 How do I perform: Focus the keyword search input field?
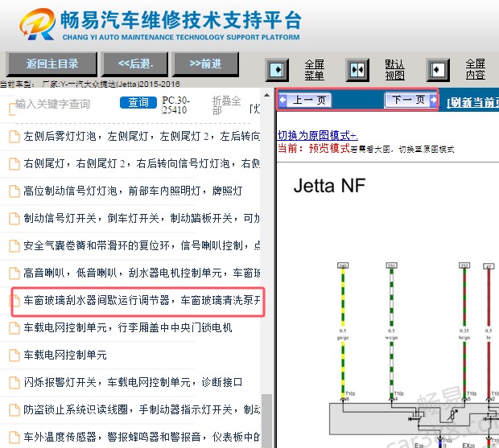tap(64, 104)
